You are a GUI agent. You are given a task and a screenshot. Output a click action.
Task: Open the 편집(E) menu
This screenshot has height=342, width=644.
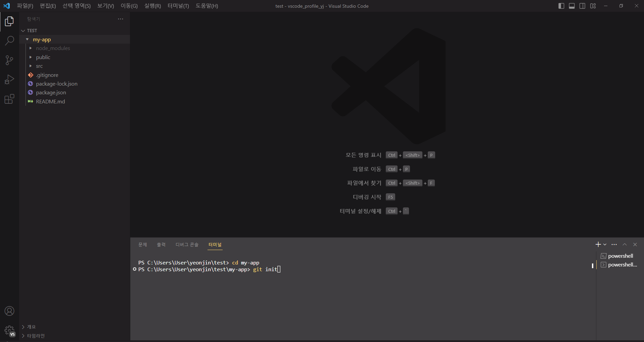(48, 6)
